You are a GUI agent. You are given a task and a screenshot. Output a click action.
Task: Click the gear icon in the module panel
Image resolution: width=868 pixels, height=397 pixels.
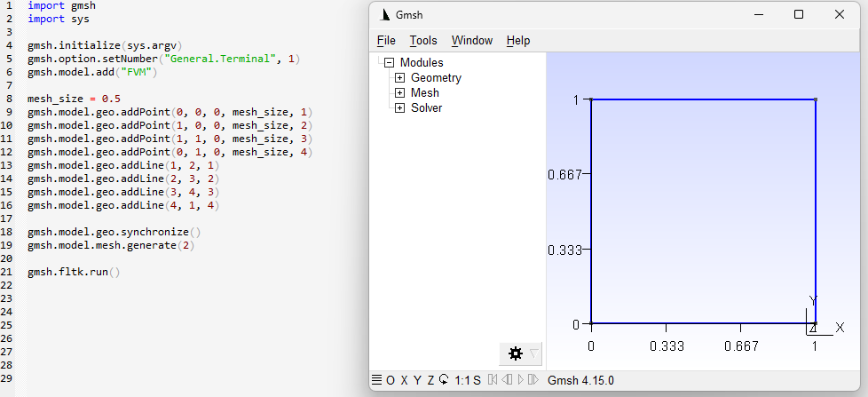coord(515,353)
